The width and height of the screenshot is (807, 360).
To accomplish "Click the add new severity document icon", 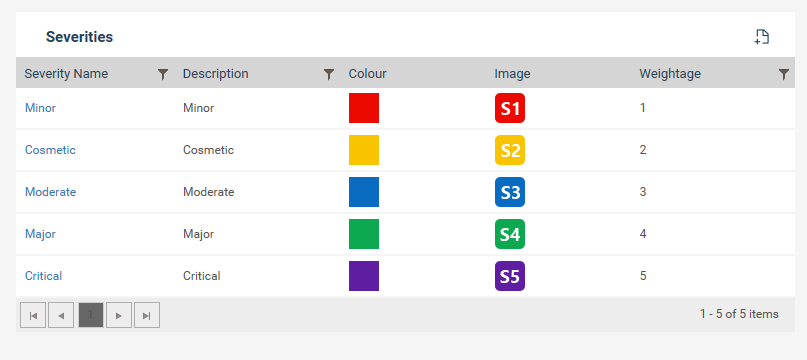I will tap(762, 37).
